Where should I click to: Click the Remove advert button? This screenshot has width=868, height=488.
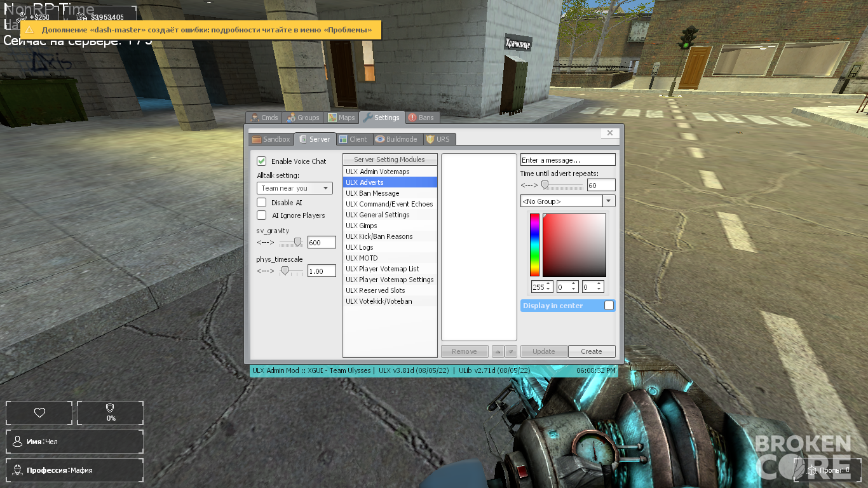tap(465, 351)
